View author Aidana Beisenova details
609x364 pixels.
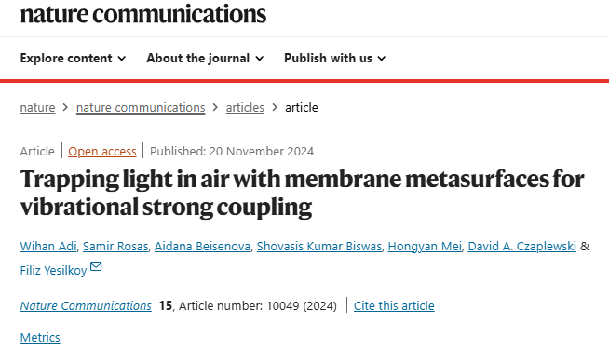pos(202,247)
